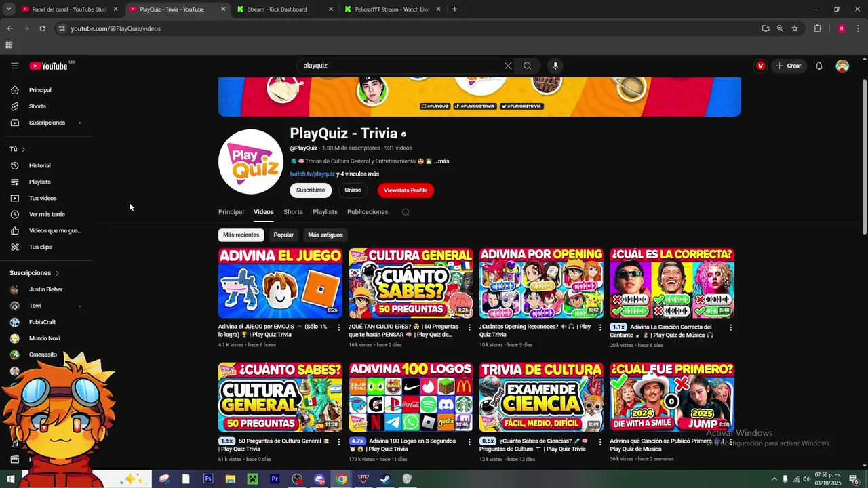This screenshot has width=868, height=488.
Task: Open the notifications bell
Action: pos(818,66)
